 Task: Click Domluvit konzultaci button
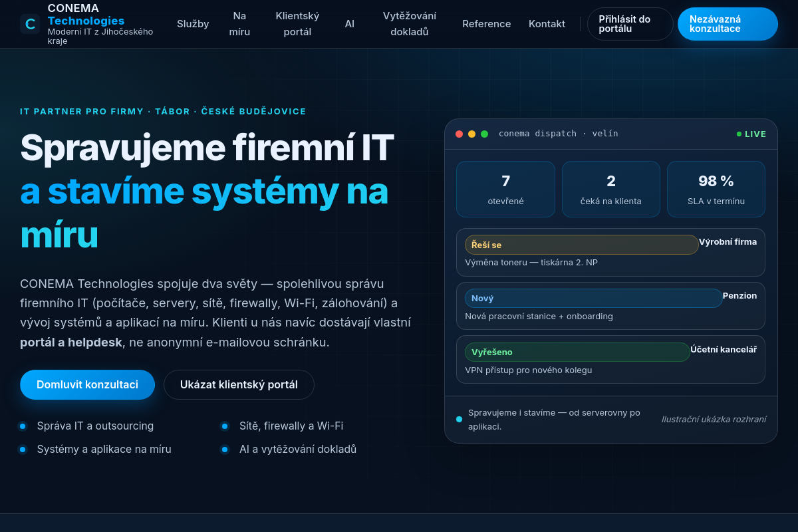click(x=87, y=384)
